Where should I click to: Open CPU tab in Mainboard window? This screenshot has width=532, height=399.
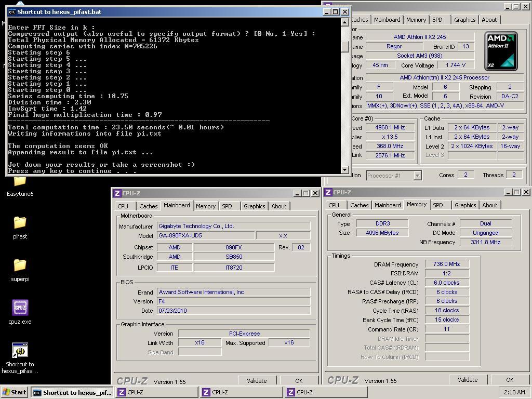click(123, 206)
